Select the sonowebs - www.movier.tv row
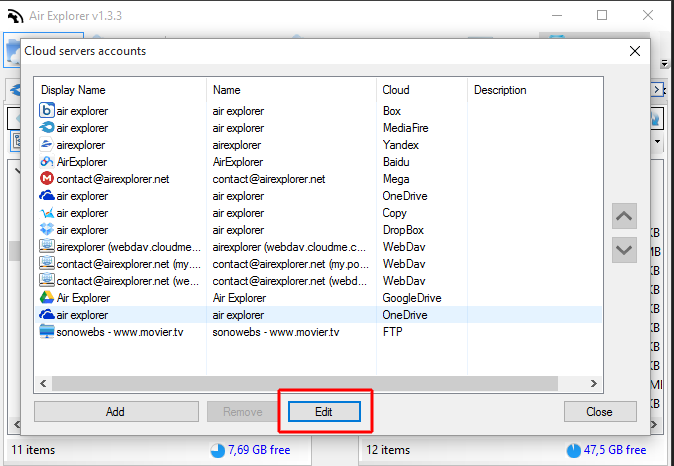Image resolution: width=674 pixels, height=466 pixels. (x=319, y=332)
